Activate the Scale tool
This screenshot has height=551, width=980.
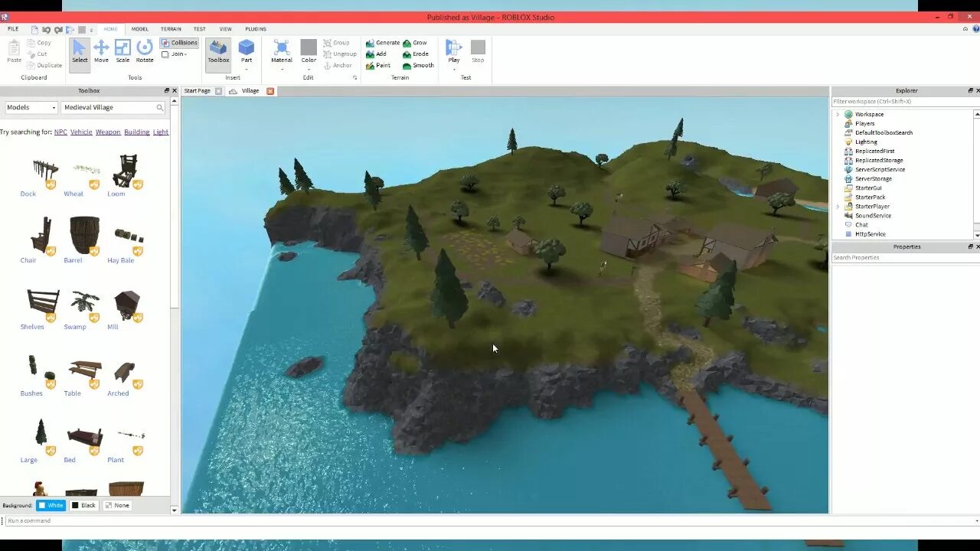point(122,52)
